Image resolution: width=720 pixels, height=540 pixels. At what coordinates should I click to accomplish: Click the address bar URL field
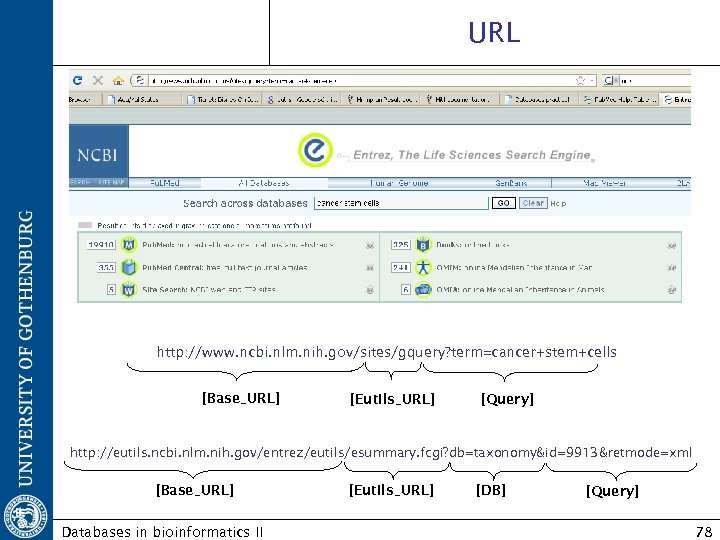(363, 81)
